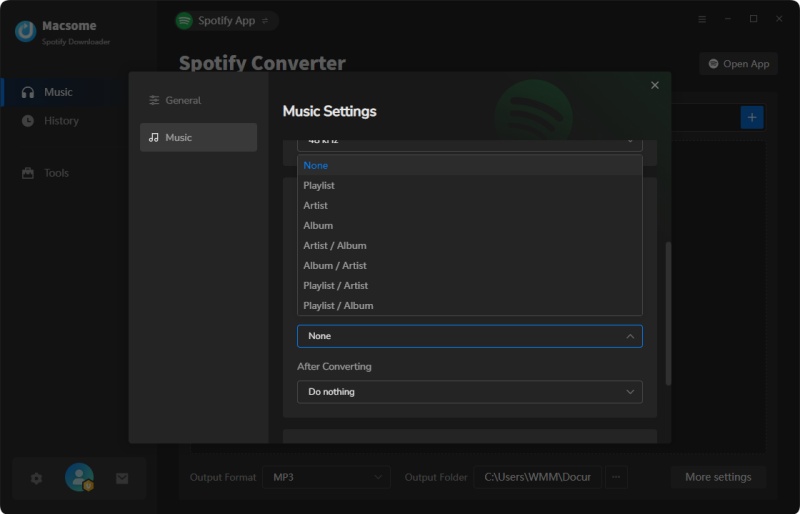Click the toolbox icon beside Tools
Image resolution: width=800 pixels, height=514 pixels.
28,173
